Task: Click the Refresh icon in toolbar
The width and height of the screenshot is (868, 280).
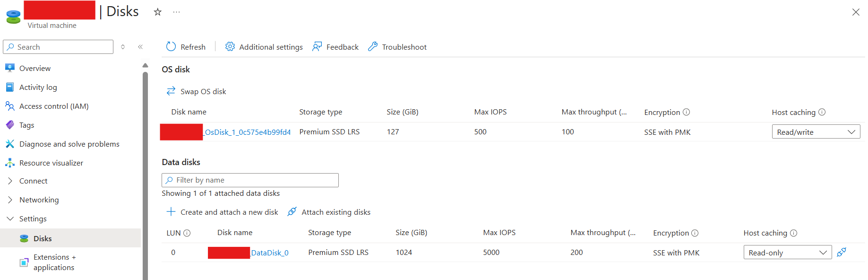Action: (171, 46)
